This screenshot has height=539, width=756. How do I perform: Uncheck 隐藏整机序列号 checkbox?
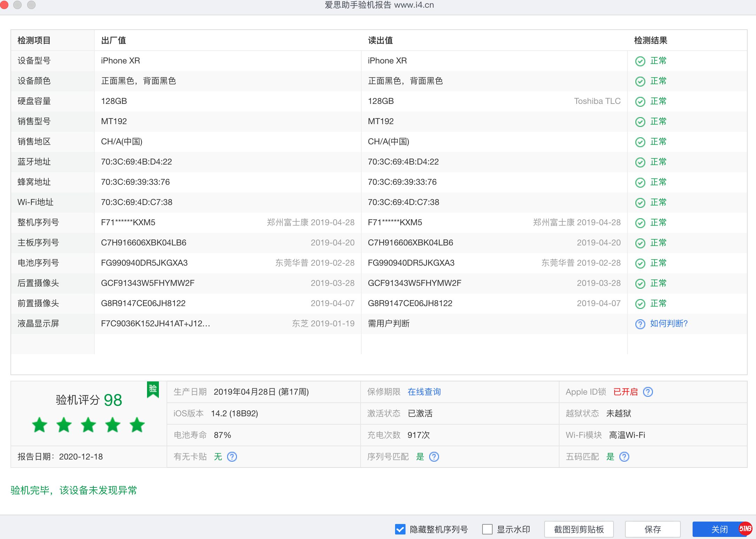pyautogui.click(x=400, y=529)
